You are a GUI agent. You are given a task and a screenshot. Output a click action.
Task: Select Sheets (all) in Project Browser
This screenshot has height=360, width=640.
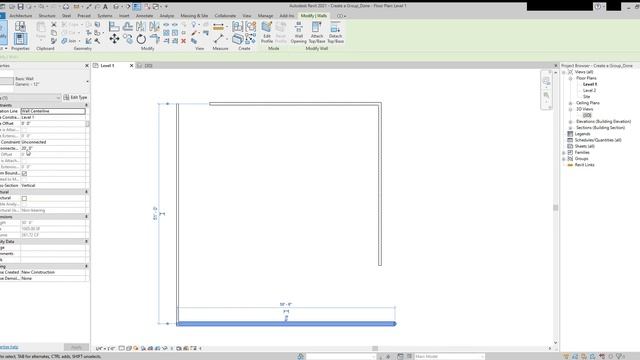click(584, 146)
